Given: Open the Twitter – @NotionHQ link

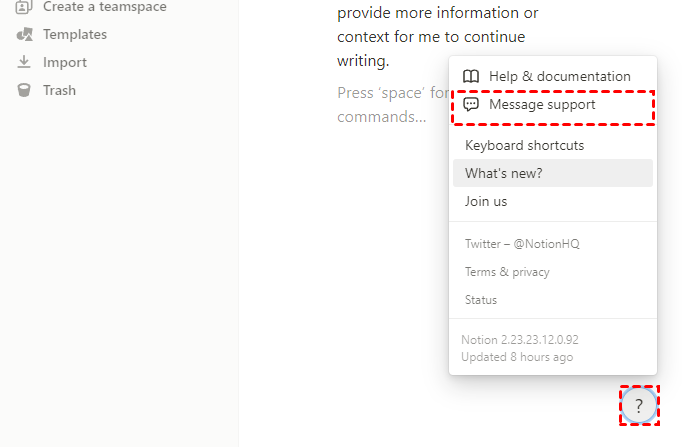Looking at the screenshot, I should (522, 244).
